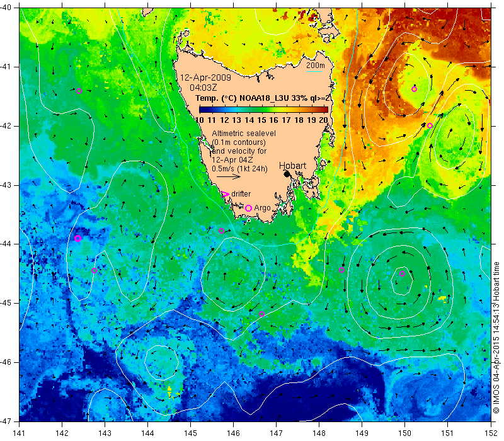Viewport: 504px width, 441px height.
Task: Click the colour bar value '15'
Action: pyautogui.click(x=261, y=120)
